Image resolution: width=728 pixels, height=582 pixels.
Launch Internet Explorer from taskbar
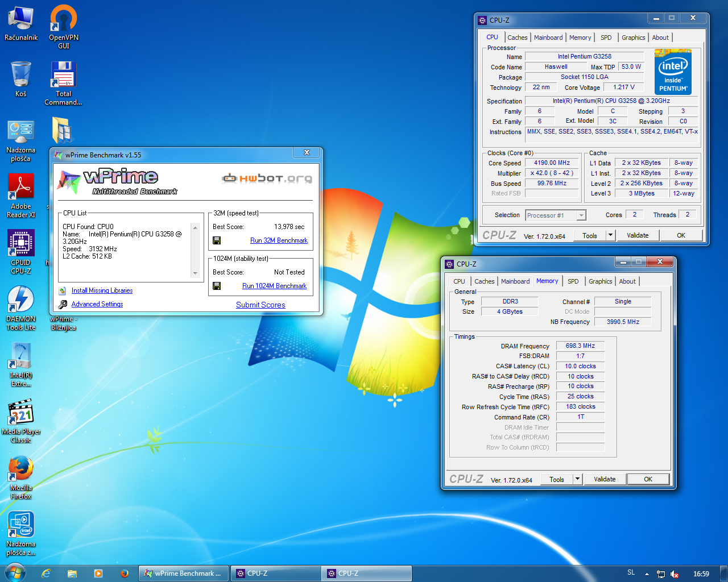[x=46, y=573]
